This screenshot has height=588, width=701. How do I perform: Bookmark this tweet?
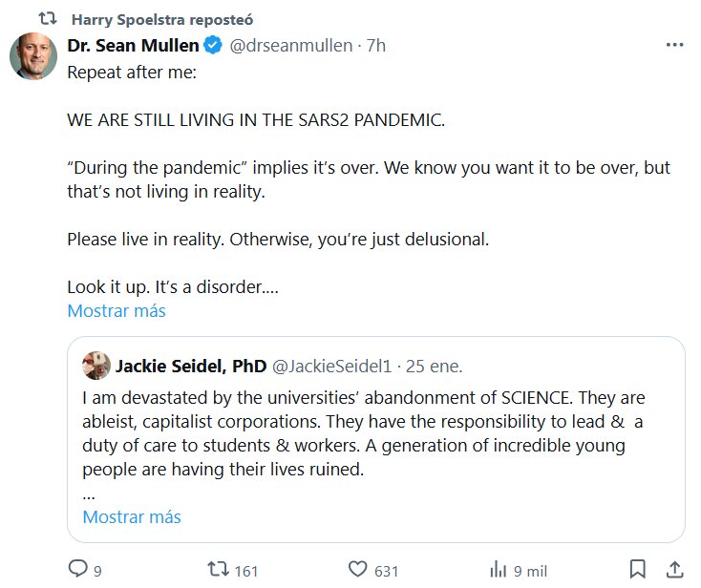(638, 569)
